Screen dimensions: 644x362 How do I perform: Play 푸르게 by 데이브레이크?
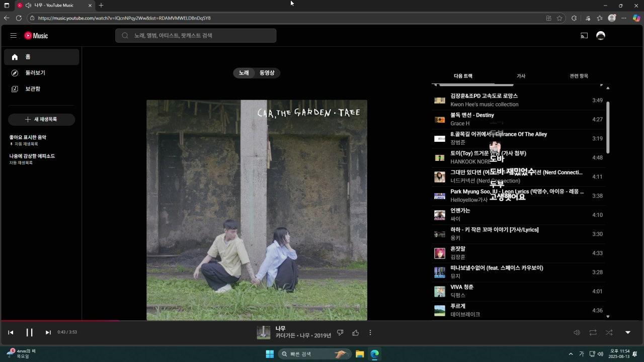click(519, 310)
